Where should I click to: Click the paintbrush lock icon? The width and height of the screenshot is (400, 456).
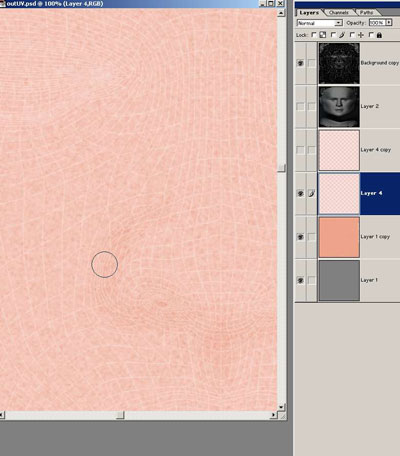[x=342, y=35]
